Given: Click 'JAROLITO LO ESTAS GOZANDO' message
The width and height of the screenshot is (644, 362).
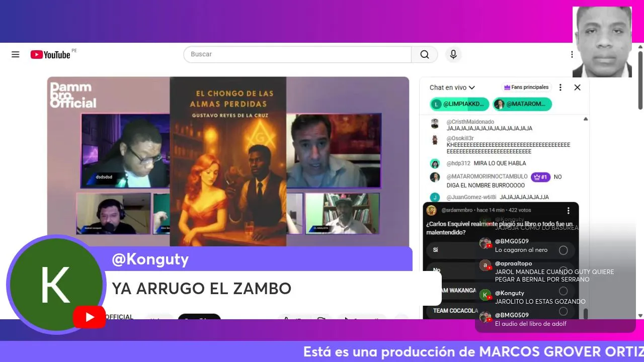Looking at the screenshot, I should (x=540, y=302).
